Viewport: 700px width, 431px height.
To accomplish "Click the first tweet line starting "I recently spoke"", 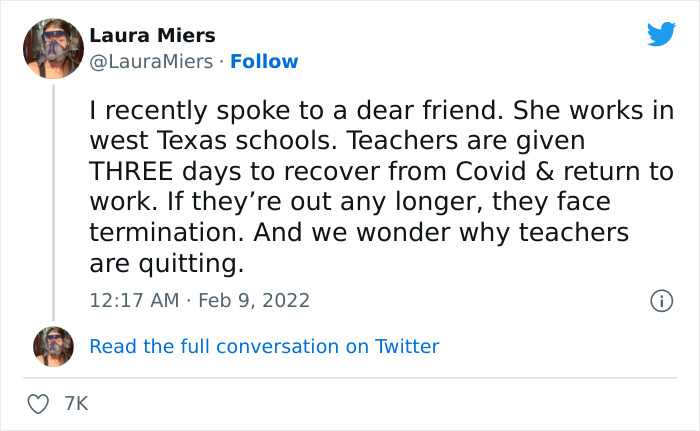I will (381, 110).
